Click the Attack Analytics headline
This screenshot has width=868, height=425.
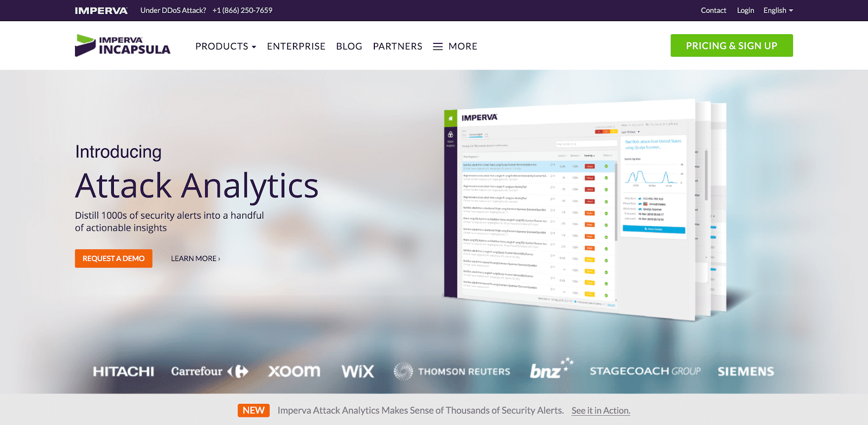point(196,186)
